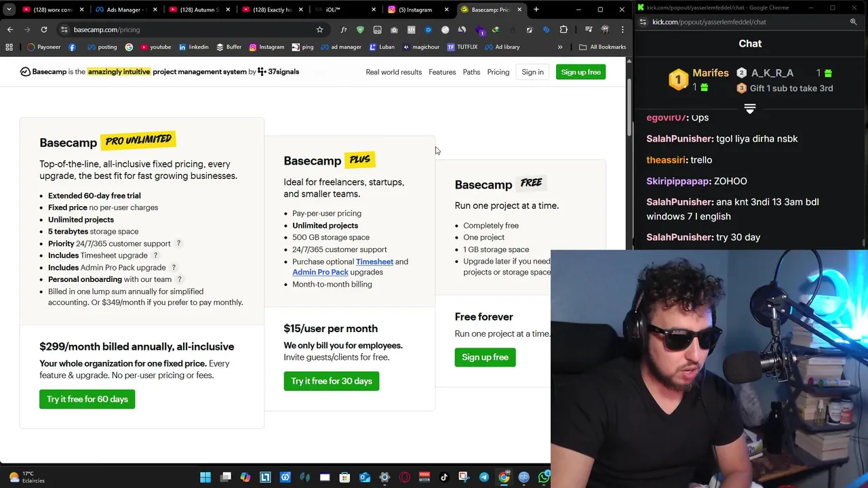Show help for Admin Pro Pack upgrade
The image size is (868, 488).
174,268
